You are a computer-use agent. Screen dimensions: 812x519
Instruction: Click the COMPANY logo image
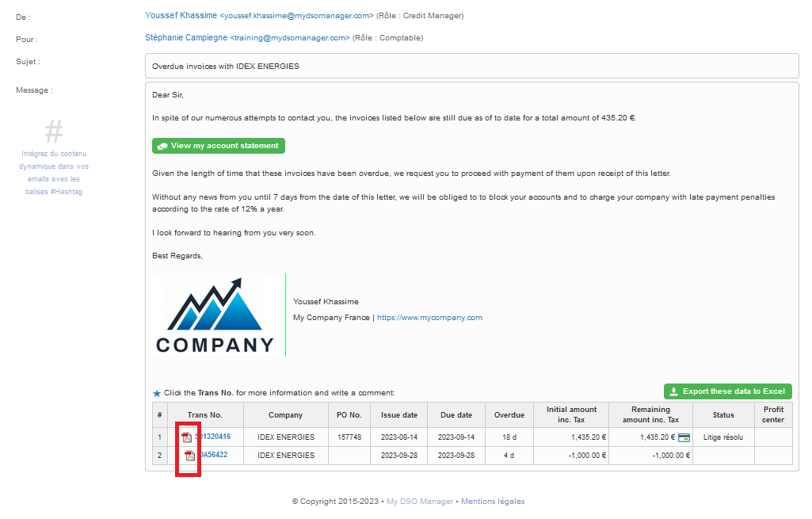215,315
